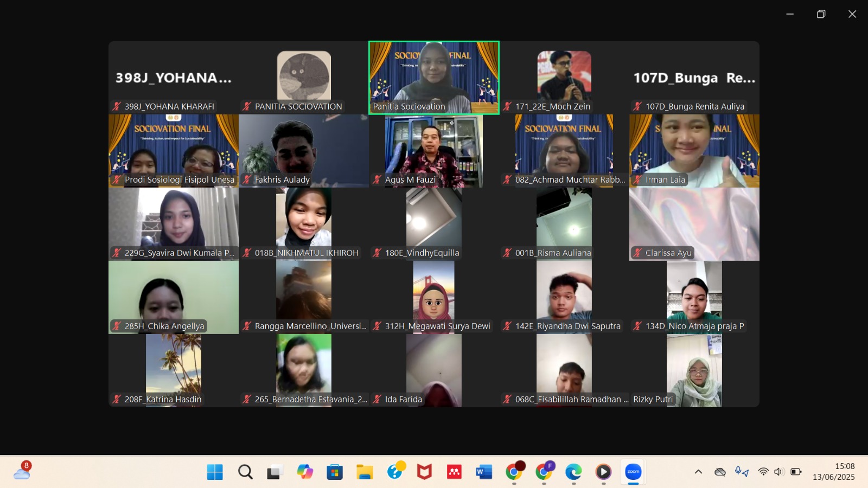Click the muted mic icon on Agus M Fauzi
The image size is (868, 488).
[378, 179]
